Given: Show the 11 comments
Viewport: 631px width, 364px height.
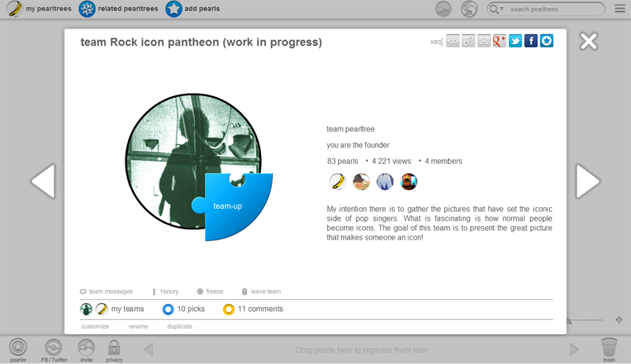Looking at the screenshot, I should click(x=253, y=309).
